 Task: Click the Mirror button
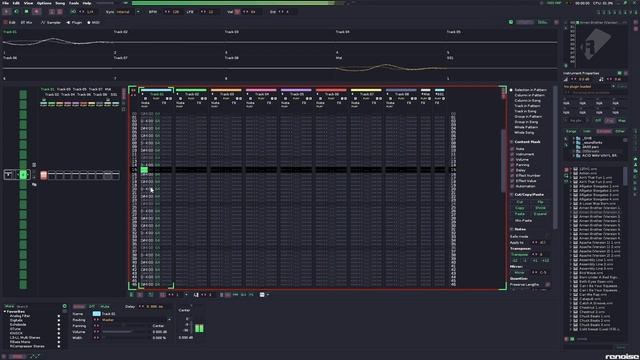[x=520, y=272]
